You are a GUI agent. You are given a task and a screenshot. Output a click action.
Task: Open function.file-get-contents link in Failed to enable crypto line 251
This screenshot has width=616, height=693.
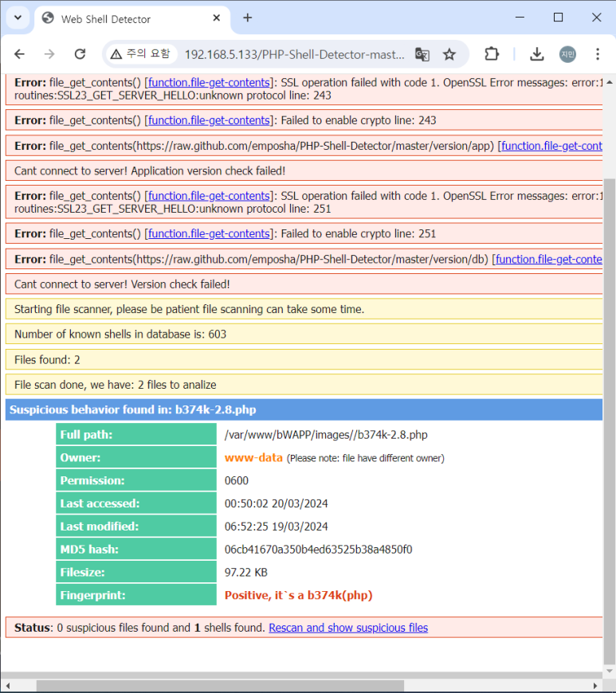coord(209,233)
